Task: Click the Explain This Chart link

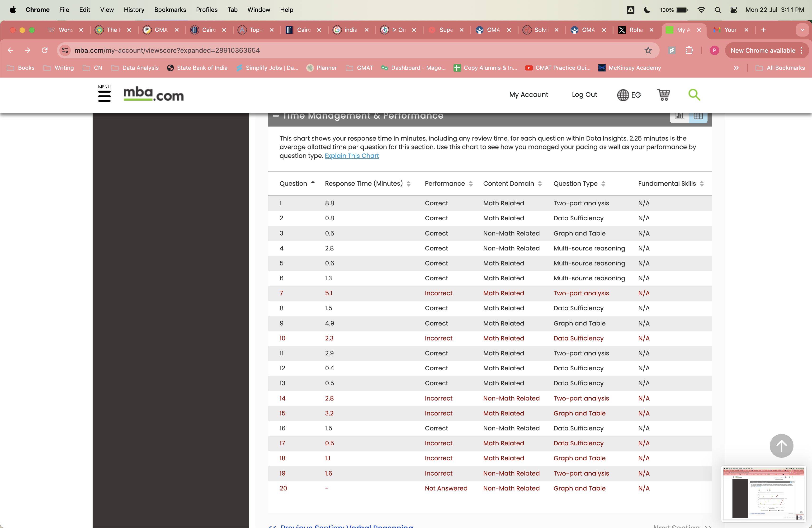Action: click(x=352, y=156)
